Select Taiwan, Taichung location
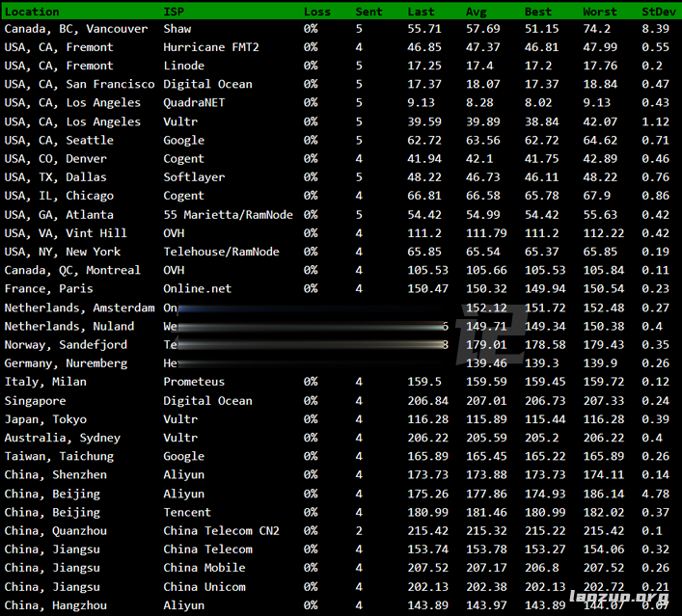The width and height of the screenshot is (682, 616). (59, 457)
